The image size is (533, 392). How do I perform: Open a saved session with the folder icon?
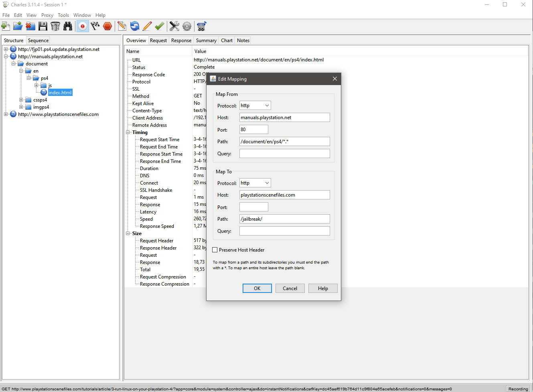point(18,26)
